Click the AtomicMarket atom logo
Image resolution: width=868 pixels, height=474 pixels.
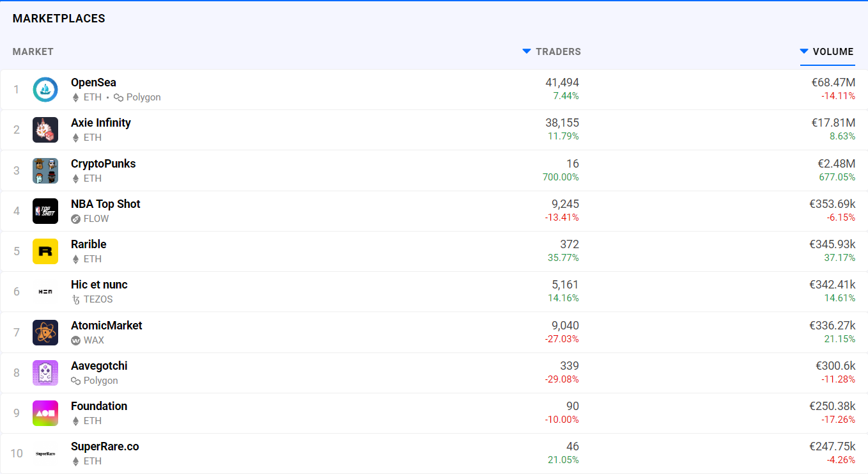45,333
